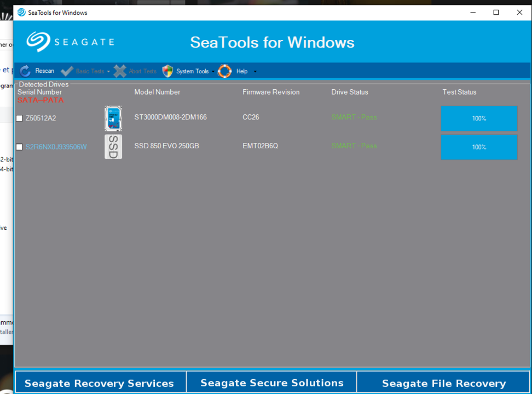The image size is (532, 394).
Task: Click the Model Number column header
Action: [157, 92]
